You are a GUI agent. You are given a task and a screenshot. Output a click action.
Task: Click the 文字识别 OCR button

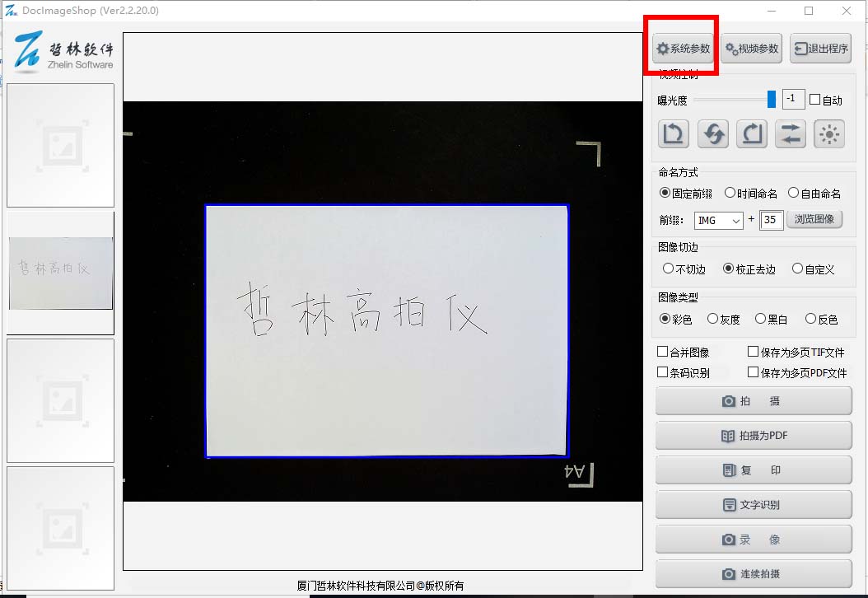(754, 505)
